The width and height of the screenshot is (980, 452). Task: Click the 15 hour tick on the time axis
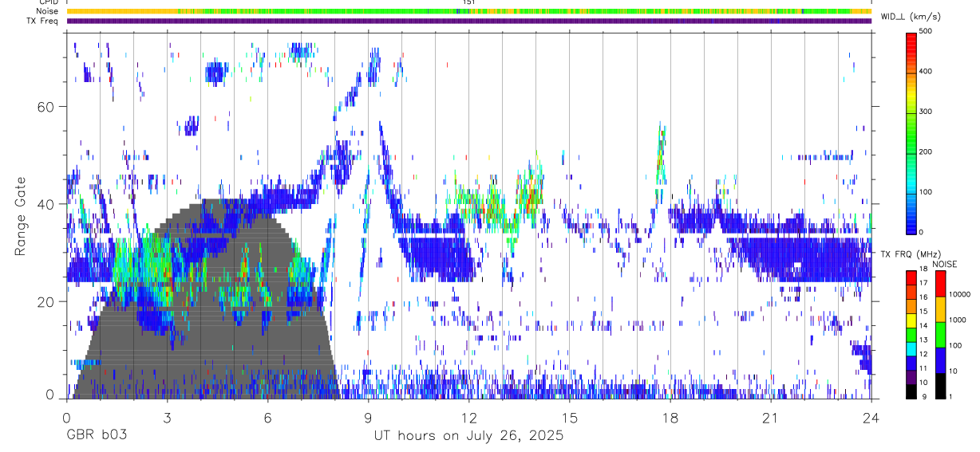point(569,417)
